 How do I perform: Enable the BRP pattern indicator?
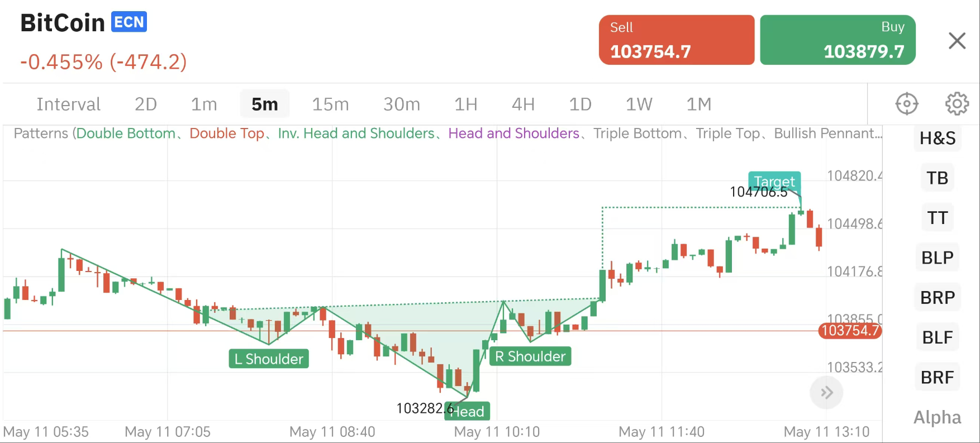pyautogui.click(x=938, y=298)
